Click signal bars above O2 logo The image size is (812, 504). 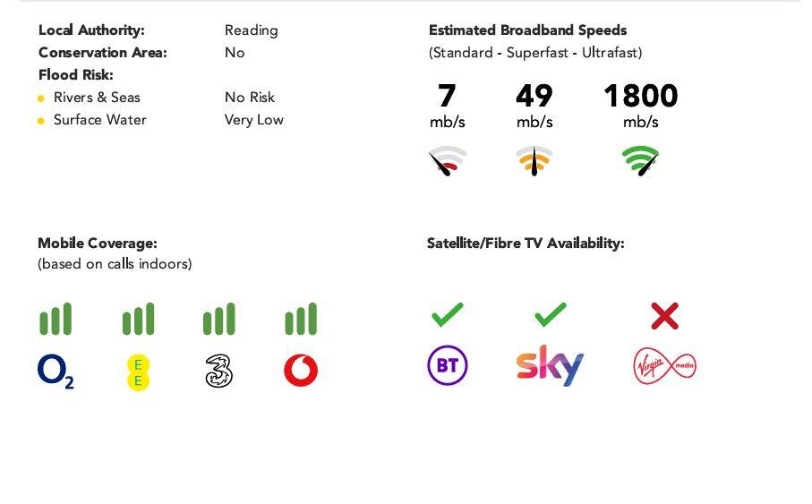tap(56, 320)
